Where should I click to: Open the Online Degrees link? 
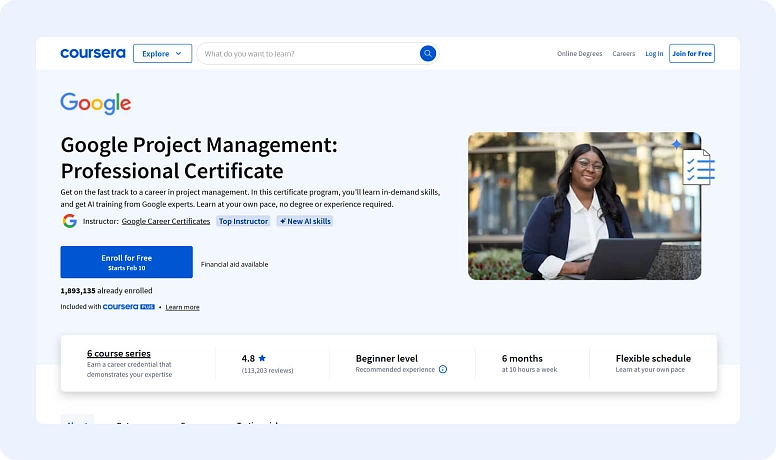coord(580,53)
